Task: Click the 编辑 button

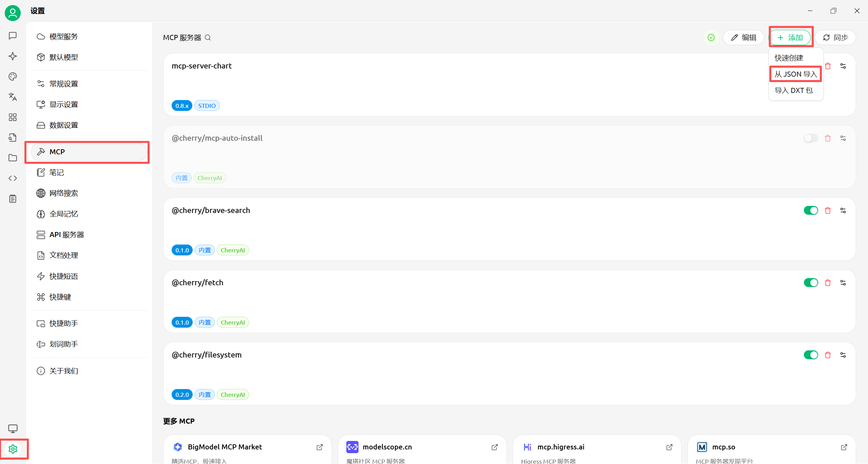Action: (x=743, y=38)
